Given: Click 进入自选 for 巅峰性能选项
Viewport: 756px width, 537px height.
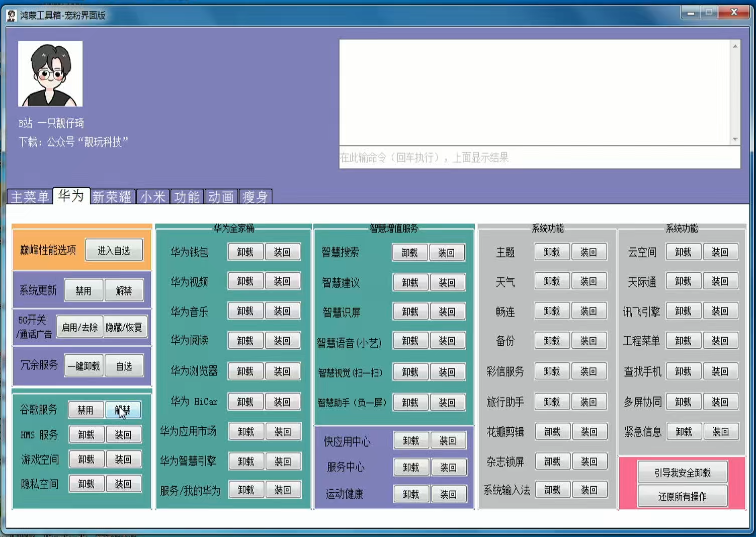Looking at the screenshot, I should tap(114, 250).
